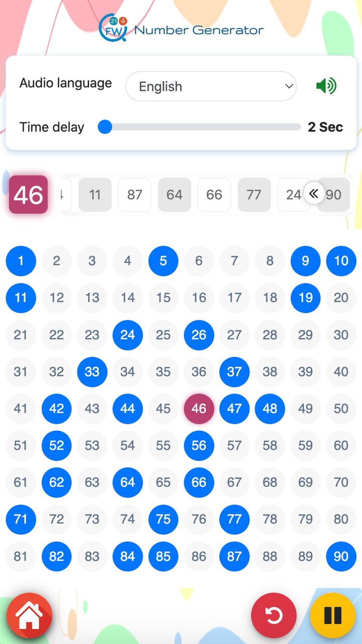Select history number 87

coord(135,195)
